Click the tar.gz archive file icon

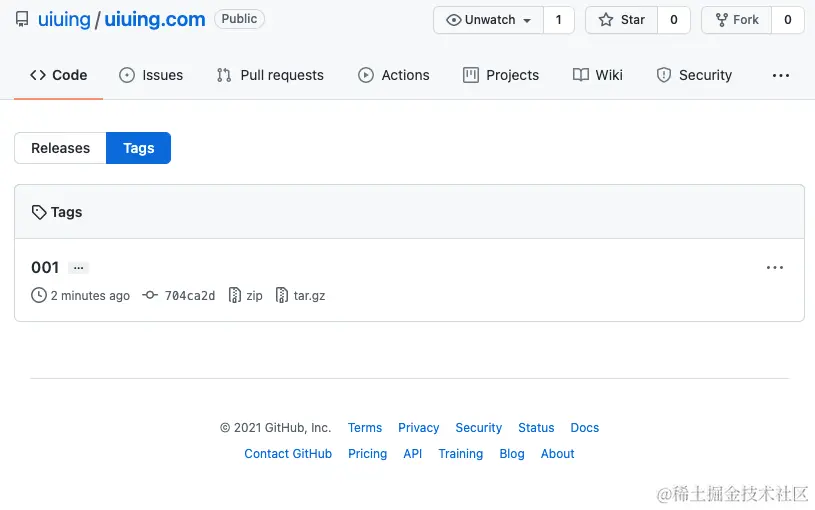282,295
